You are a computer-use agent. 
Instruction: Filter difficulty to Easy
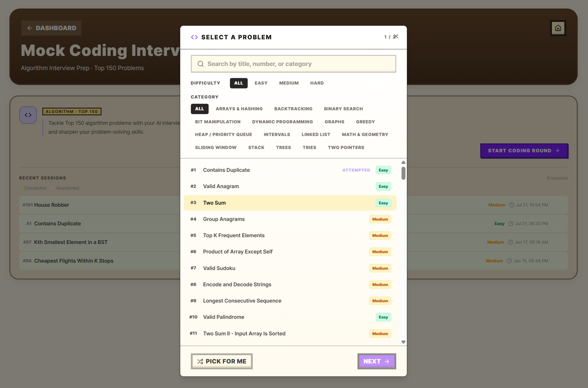(x=261, y=83)
